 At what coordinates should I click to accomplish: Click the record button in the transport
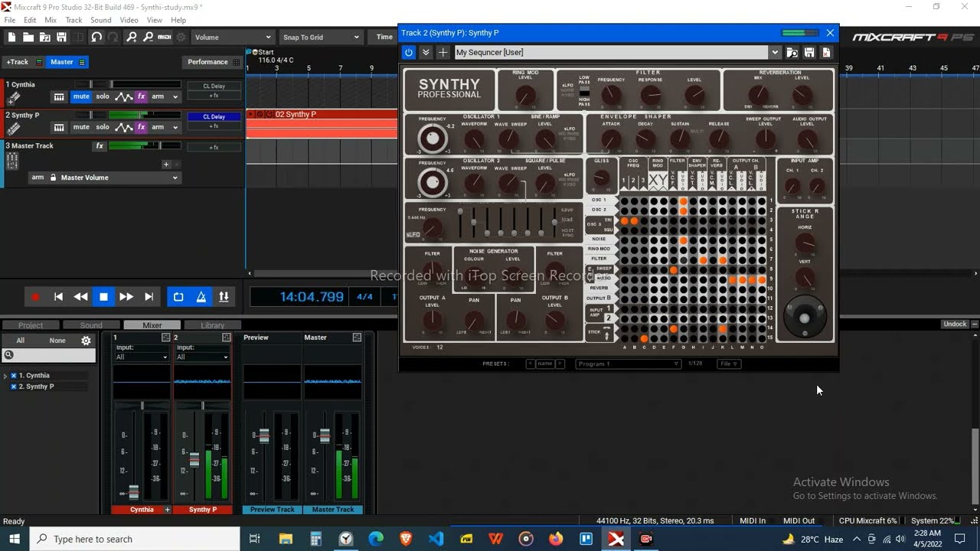pos(35,297)
